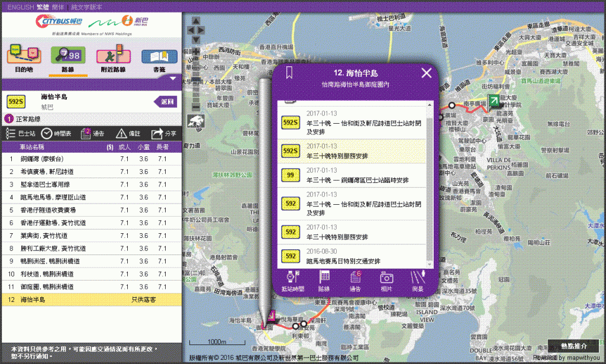The width and height of the screenshot is (606, 364).
Task: Bookmark stop 12 海怡半島 in popup header
Action: (289, 73)
